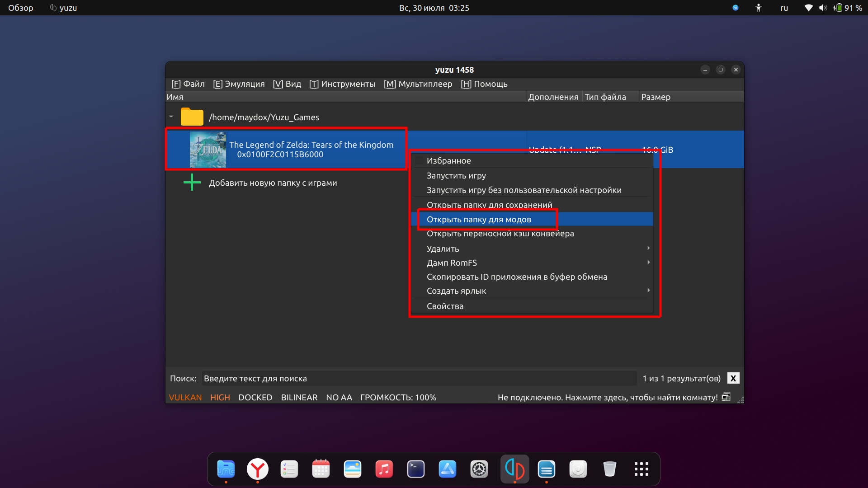Open the Trash in the dock
The width and height of the screenshot is (868, 488).
click(609, 469)
